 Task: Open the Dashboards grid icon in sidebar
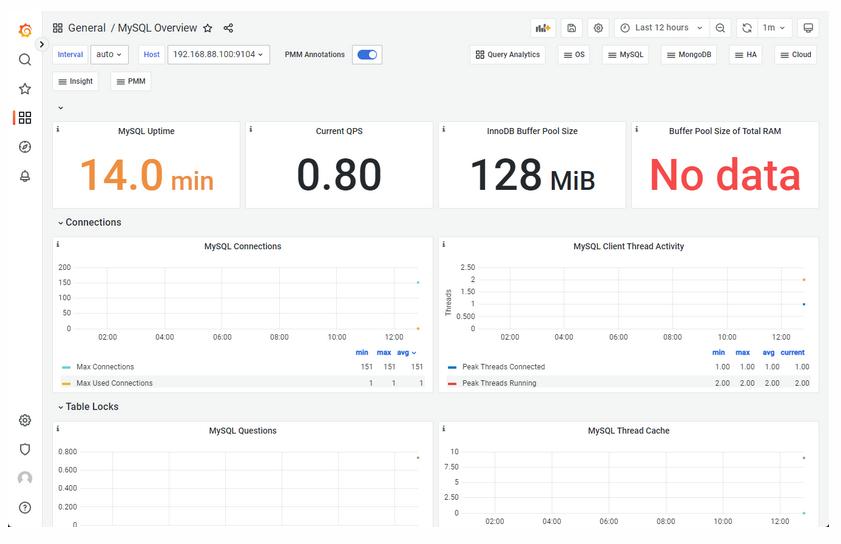[x=25, y=117]
